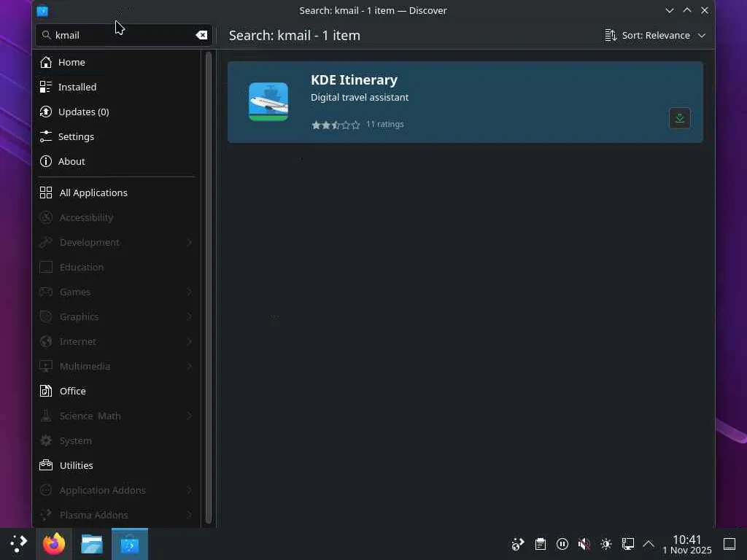This screenshot has width=747, height=560.
Task: Expand the Development subcategories arrow
Action: click(x=190, y=242)
